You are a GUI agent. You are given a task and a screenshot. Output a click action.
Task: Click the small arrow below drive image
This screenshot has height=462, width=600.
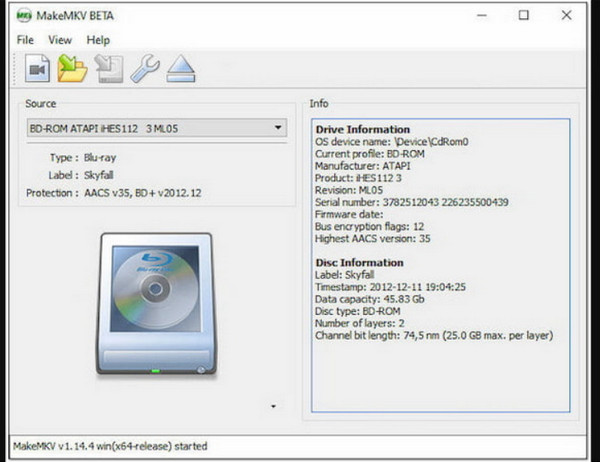pyautogui.click(x=273, y=406)
